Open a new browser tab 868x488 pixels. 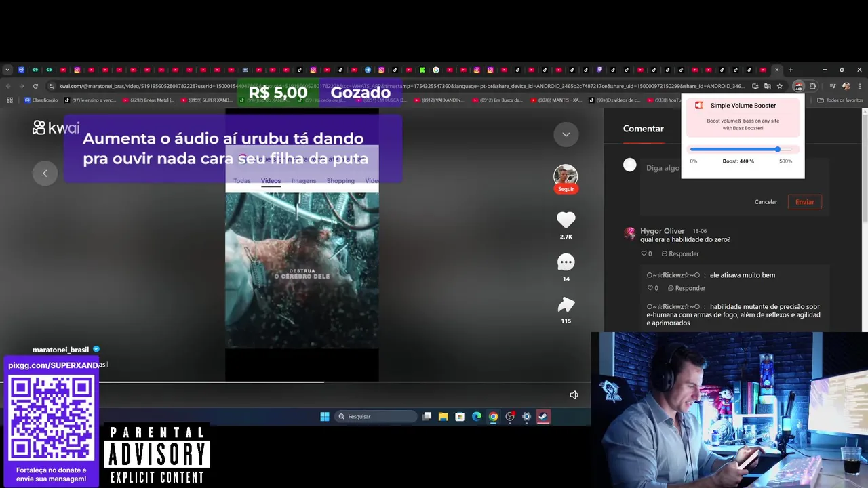point(791,70)
